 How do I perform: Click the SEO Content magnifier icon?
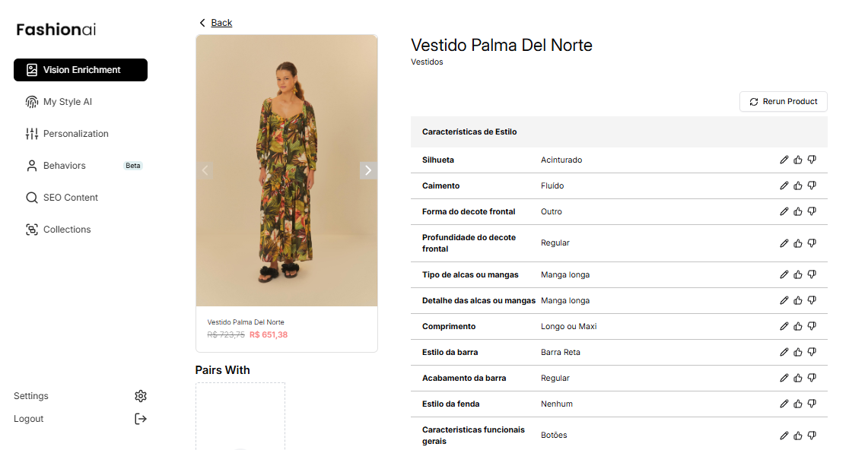[31, 197]
